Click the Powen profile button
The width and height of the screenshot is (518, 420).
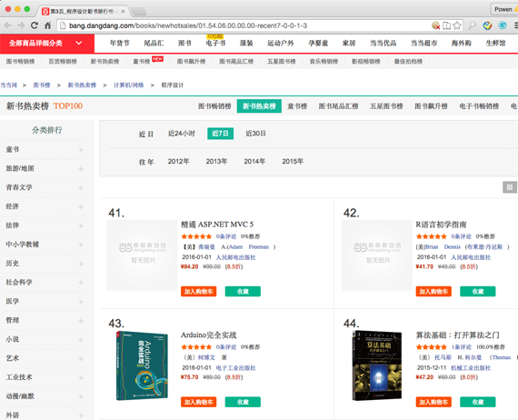(504, 9)
